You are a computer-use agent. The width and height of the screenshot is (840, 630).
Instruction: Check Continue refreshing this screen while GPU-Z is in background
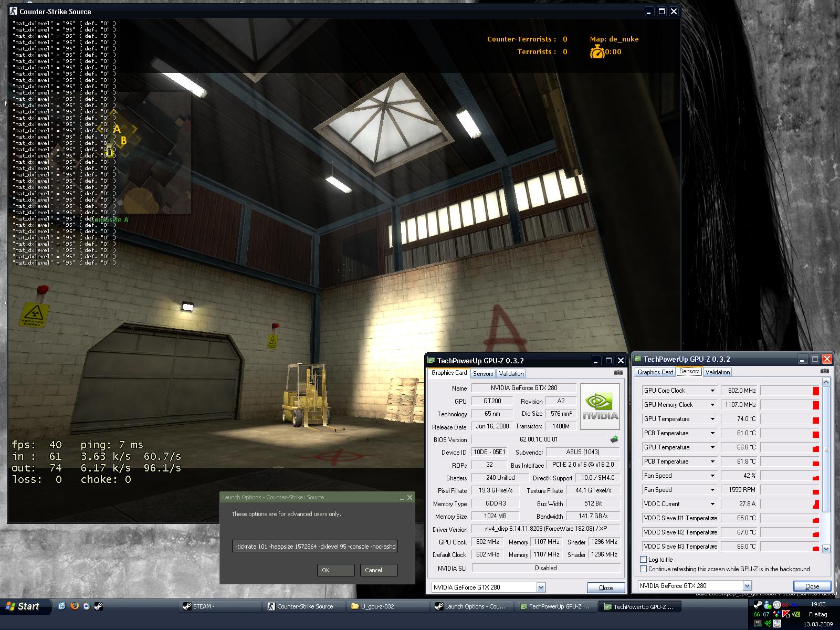coord(643,569)
